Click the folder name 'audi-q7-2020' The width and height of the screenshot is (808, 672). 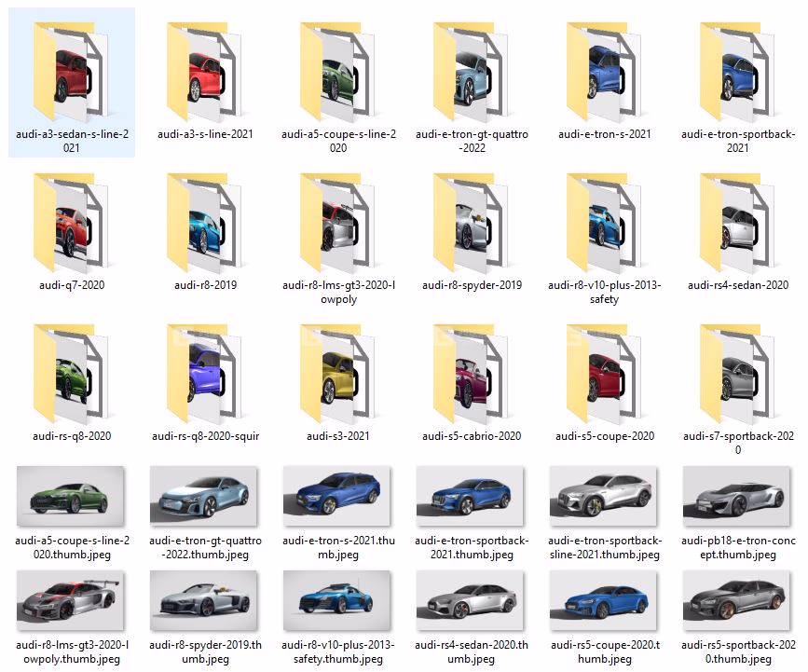[72, 285]
